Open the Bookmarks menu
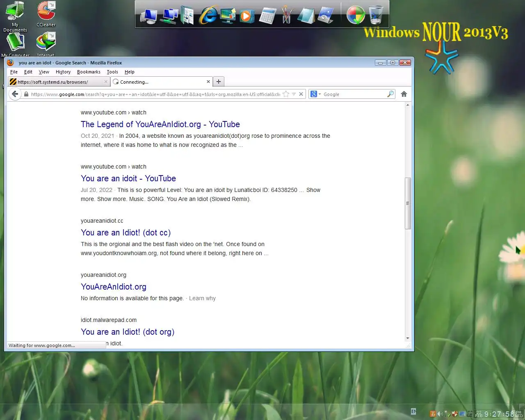This screenshot has width=525, height=420. point(89,72)
